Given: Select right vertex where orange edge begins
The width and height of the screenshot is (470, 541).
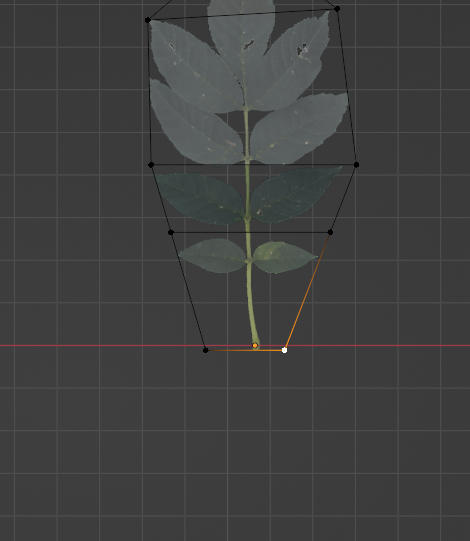Looking at the screenshot, I should [330, 232].
